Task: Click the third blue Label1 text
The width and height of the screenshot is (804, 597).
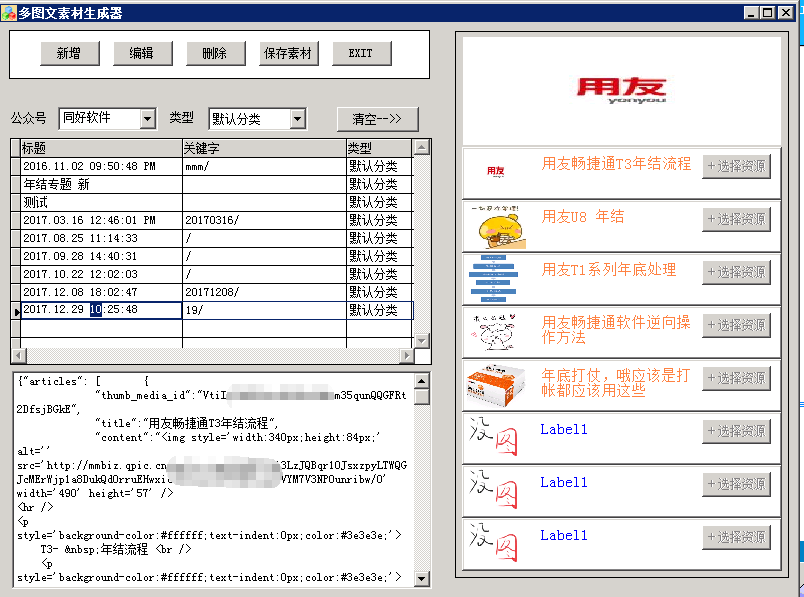Action: (x=564, y=535)
